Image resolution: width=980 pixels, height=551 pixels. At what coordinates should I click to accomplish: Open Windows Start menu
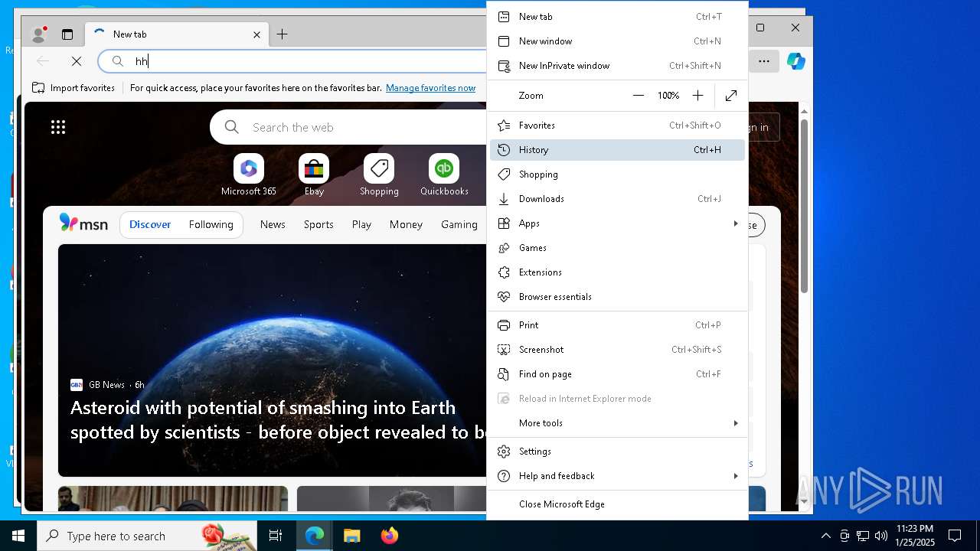18,536
